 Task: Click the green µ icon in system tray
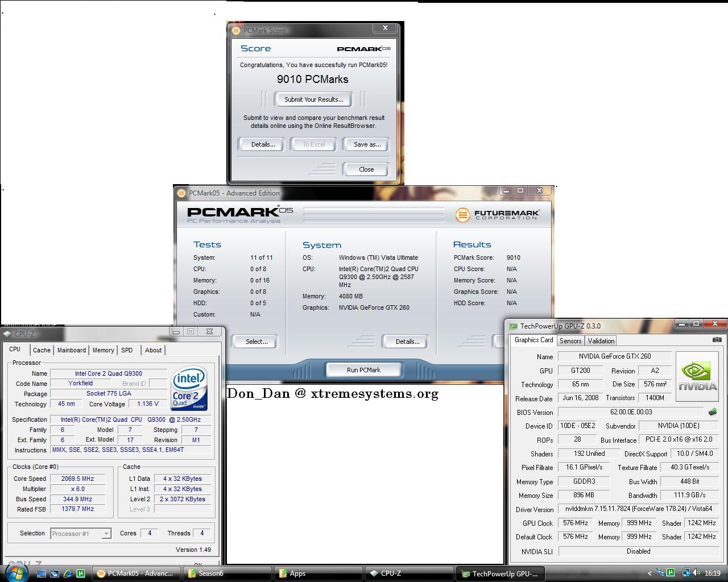point(671,573)
